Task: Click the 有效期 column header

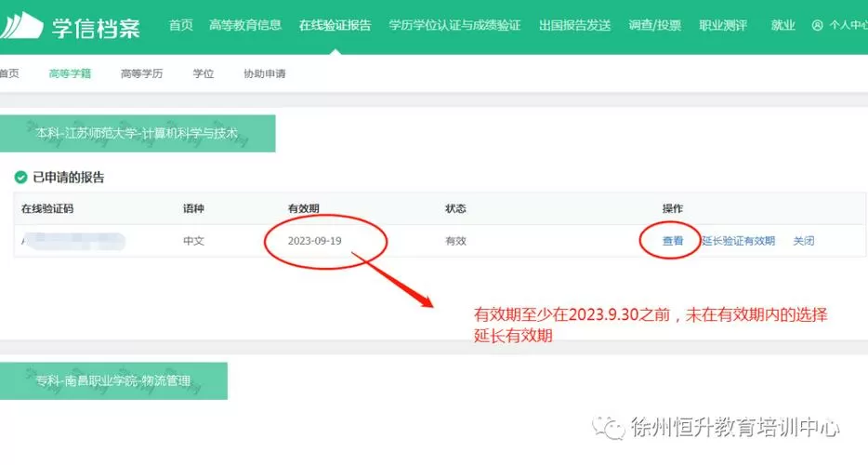Action: coord(303,208)
